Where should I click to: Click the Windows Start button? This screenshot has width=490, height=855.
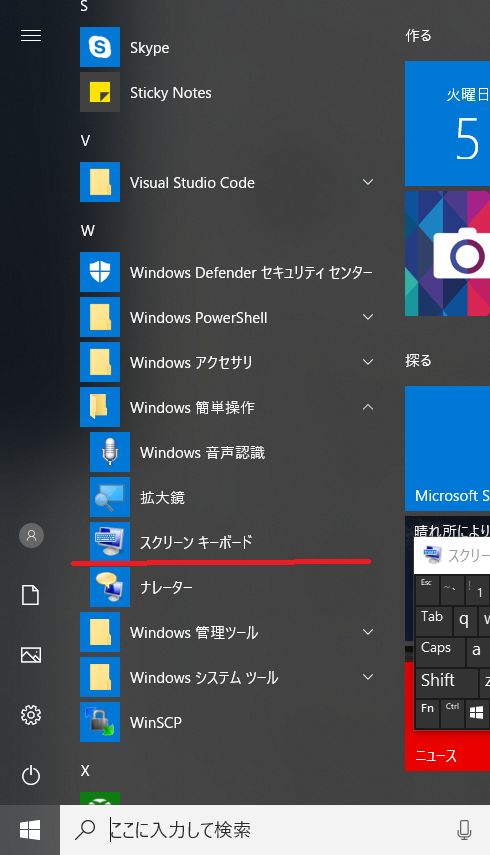[x=30, y=830]
